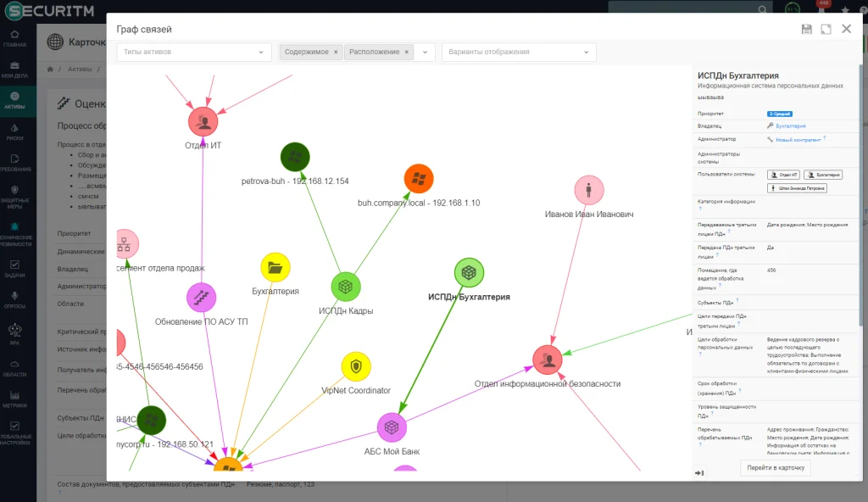Click the buh.company.local Windows node

[419, 178]
